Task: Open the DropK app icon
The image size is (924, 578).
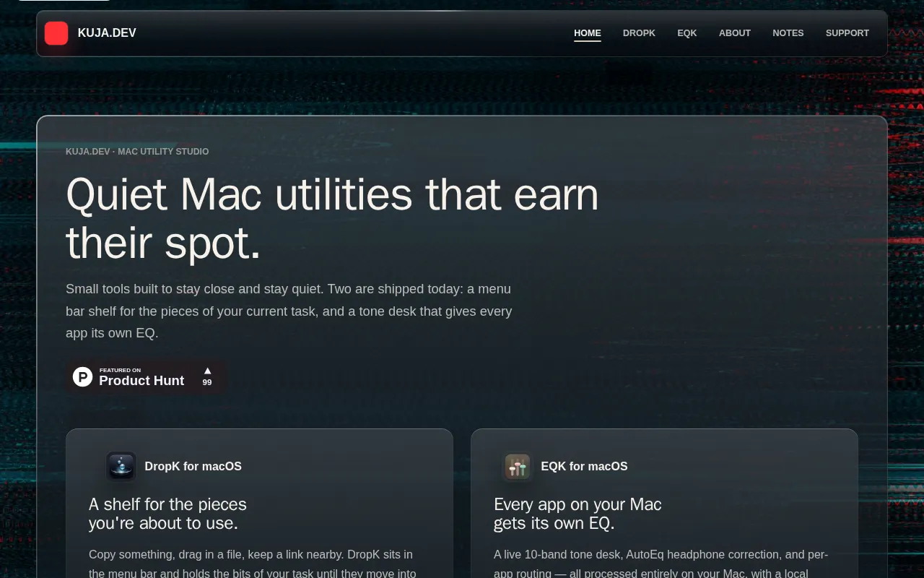Action: point(121,466)
